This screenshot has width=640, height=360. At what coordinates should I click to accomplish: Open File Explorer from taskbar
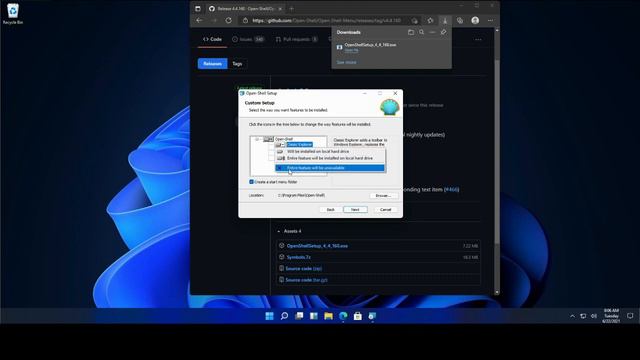(x=328, y=316)
